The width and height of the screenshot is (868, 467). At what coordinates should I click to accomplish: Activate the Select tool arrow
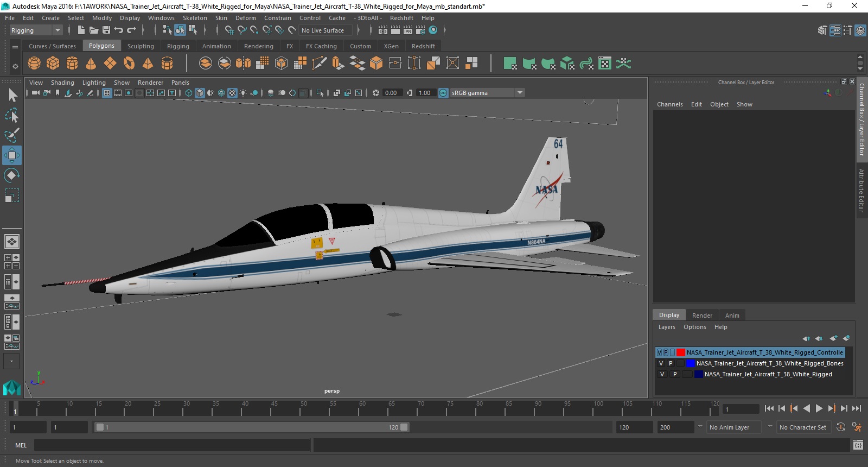(x=12, y=96)
